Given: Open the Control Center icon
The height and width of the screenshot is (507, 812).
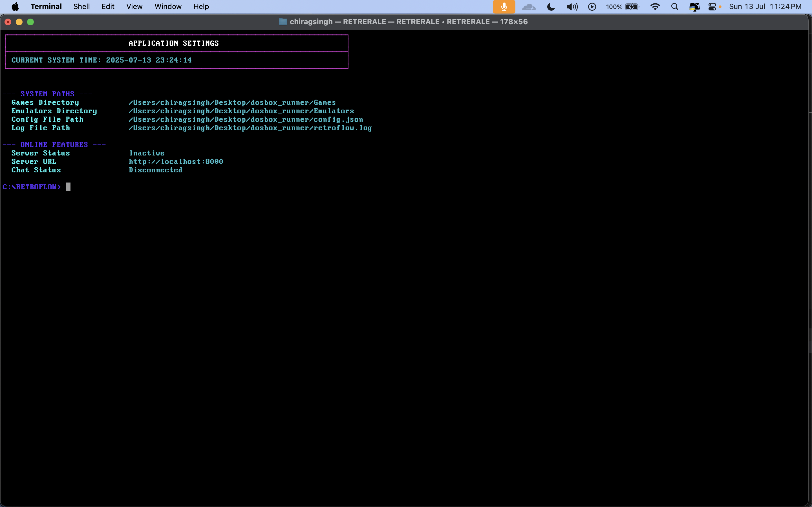Looking at the screenshot, I should coord(712,7).
